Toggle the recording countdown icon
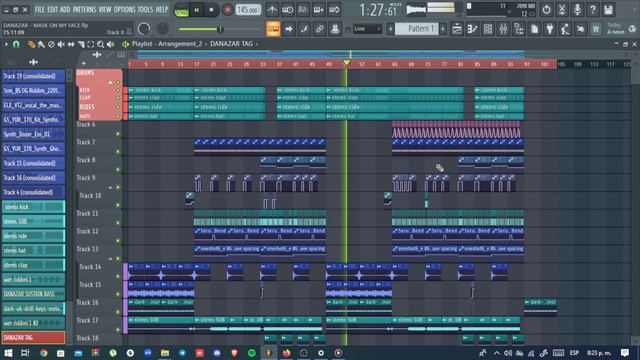The height and width of the screenshot is (360, 640). coord(303,9)
